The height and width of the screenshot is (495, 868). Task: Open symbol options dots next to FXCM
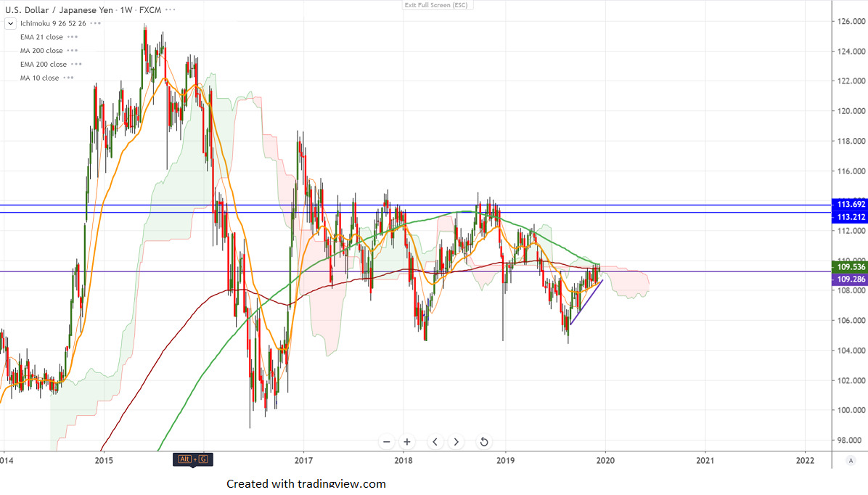171,10
